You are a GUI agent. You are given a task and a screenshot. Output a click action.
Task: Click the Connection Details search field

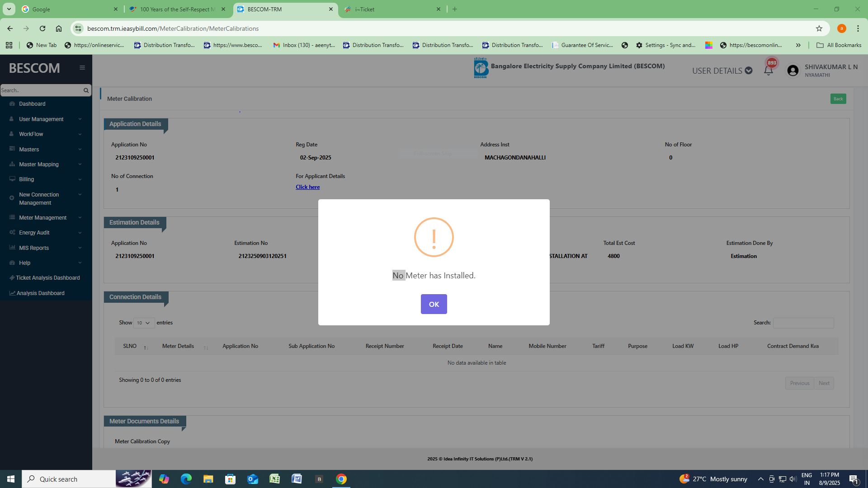click(803, 323)
